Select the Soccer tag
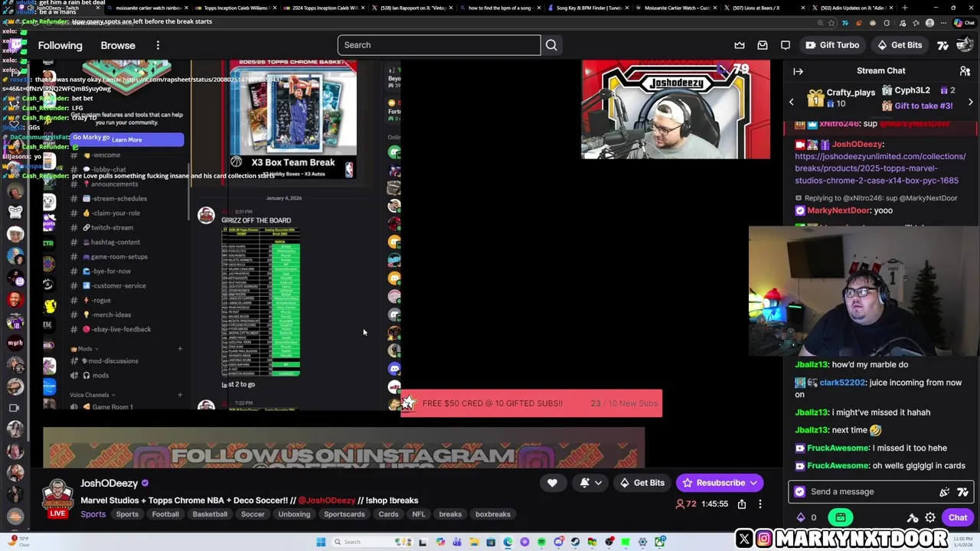980x551 pixels. pyautogui.click(x=253, y=514)
